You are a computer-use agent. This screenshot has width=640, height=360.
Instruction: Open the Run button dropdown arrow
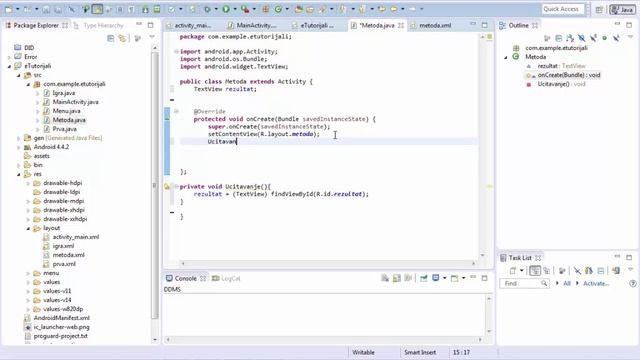235,9
